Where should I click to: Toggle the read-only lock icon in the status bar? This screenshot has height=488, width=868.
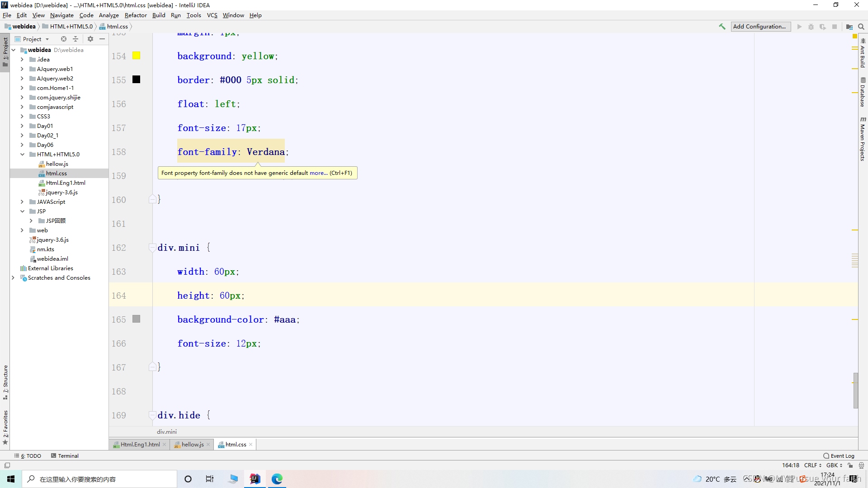850,465
